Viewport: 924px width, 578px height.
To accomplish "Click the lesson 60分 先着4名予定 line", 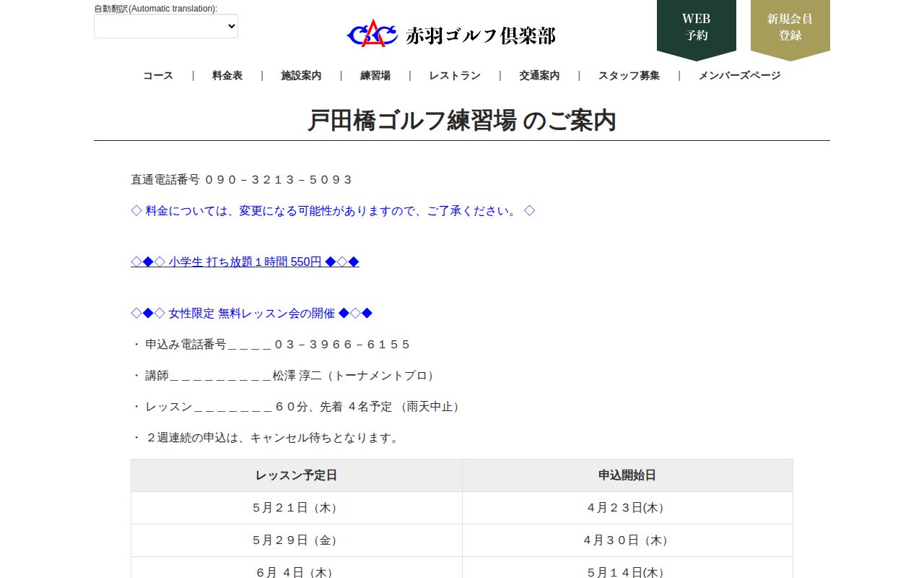I will click(297, 406).
